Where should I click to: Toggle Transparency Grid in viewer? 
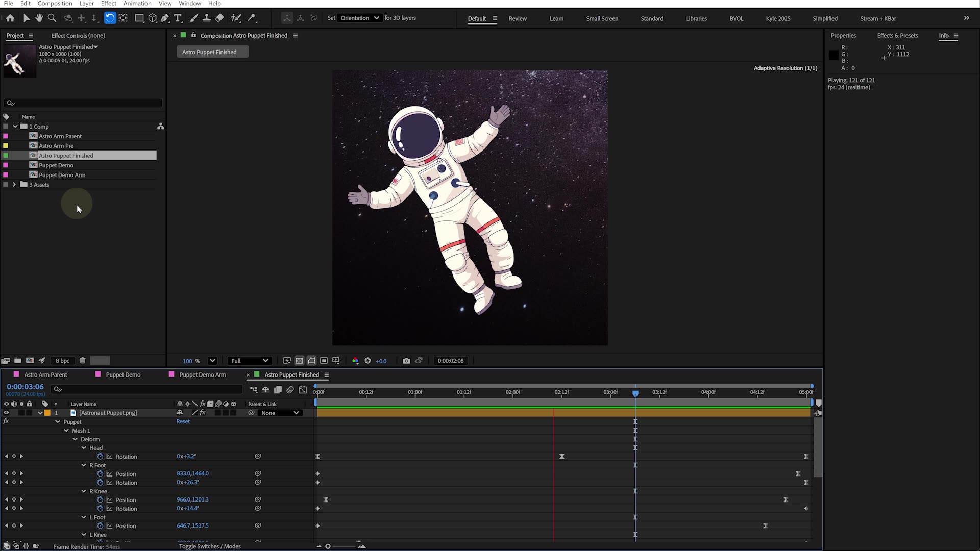[x=299, y=361]
